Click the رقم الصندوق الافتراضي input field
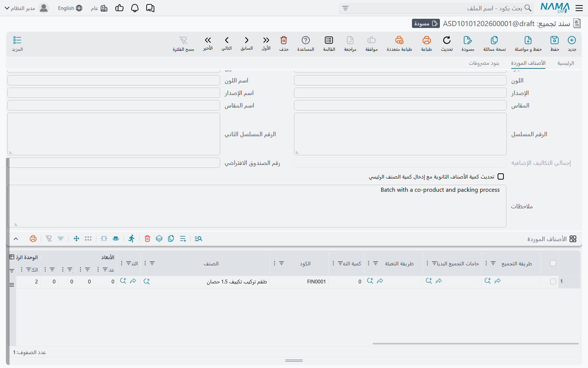This screenshot has width=588, height=368. [114, 163]
